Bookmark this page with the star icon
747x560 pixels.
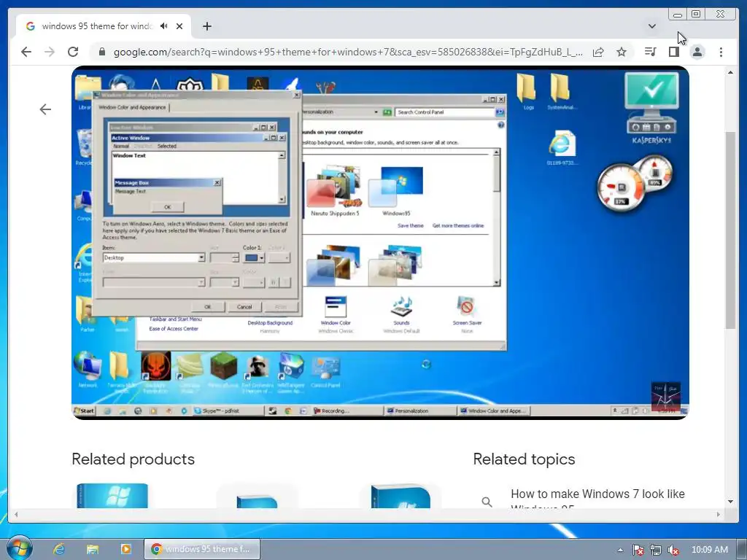[622, 52]
